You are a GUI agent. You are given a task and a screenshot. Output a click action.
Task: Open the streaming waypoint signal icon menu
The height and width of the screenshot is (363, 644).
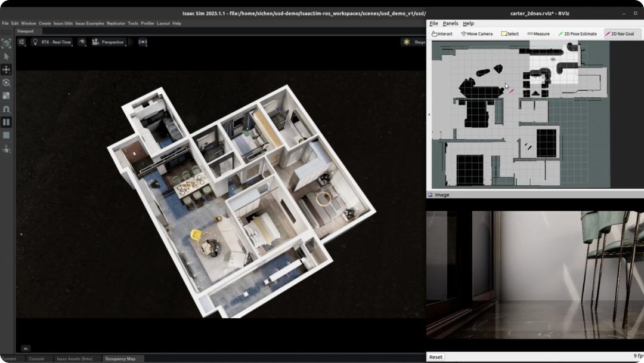point(143,42)
